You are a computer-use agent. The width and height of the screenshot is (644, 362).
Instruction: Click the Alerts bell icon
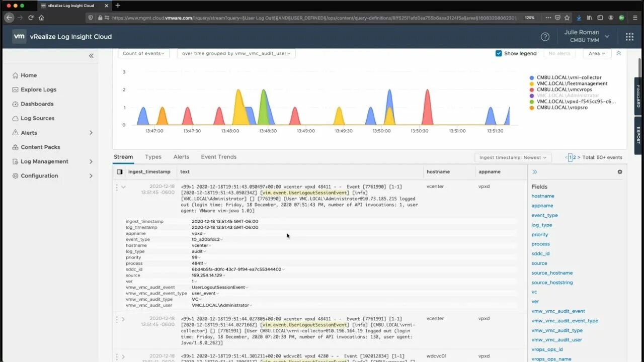pyautogui.click(x=16, y=133)
